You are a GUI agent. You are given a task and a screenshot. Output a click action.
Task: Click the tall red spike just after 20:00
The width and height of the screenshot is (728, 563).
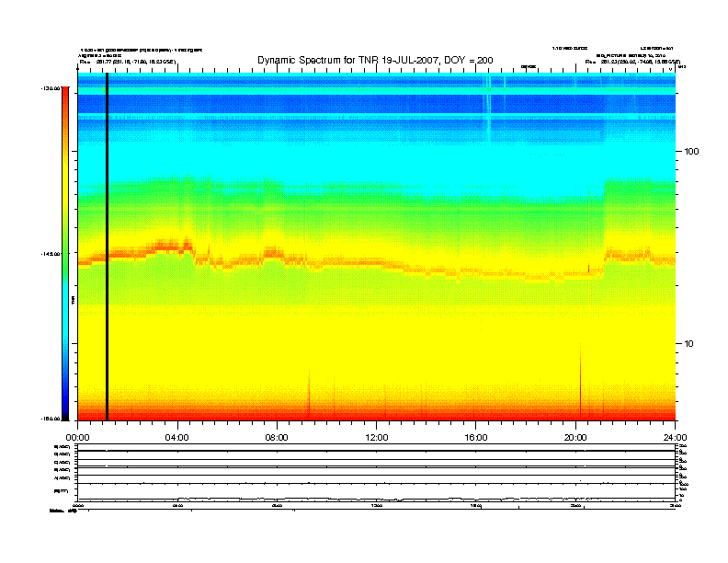coord(580,382)
